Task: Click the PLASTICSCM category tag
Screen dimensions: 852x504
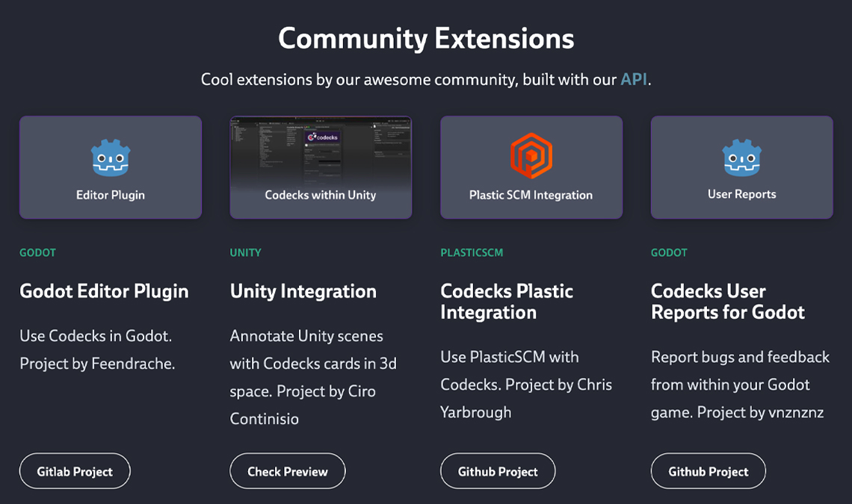Action: tap(472, 252)
